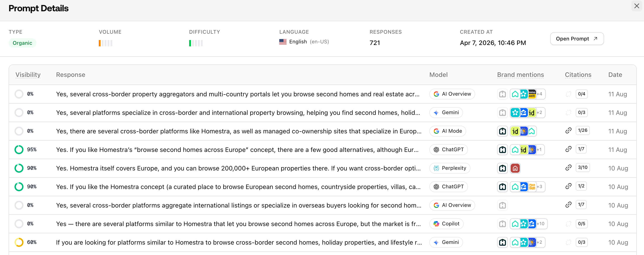Click the citation link icon beside 1/26
This screenshot has width=644, height=255.
tap(569, 130)
